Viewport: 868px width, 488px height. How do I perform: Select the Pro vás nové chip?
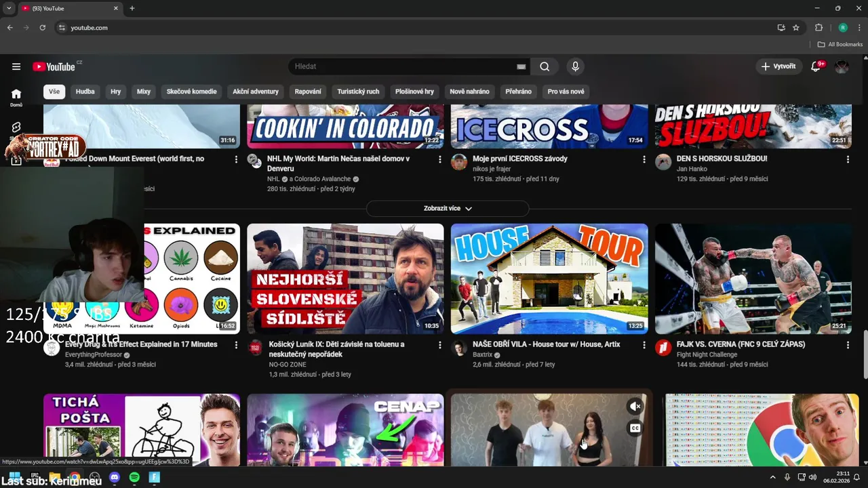(x=566, y=91)
